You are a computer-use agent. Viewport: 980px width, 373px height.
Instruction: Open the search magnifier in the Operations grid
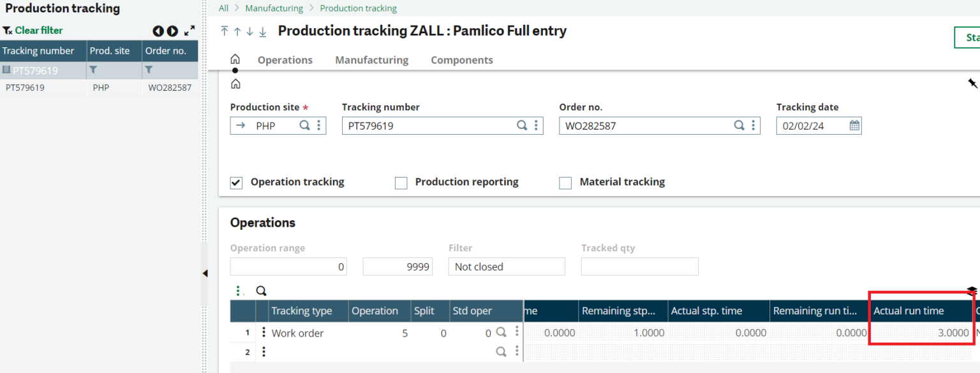[x=261, y=291]
